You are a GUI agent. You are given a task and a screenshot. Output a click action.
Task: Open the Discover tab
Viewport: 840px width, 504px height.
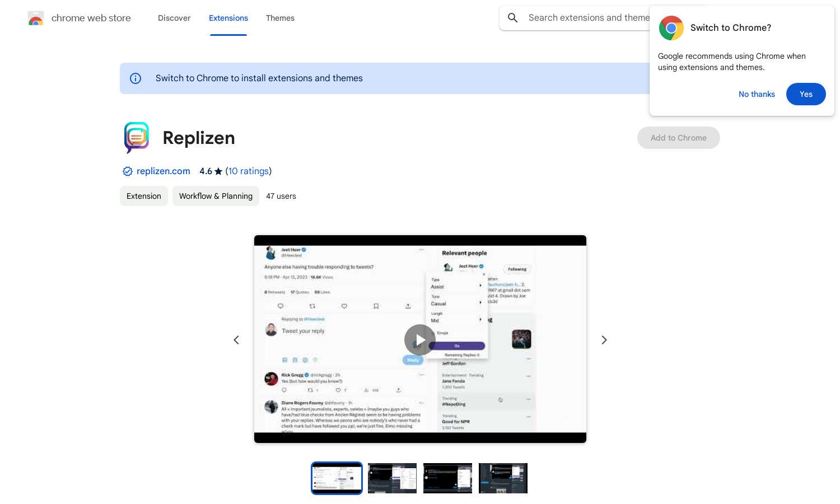pos(174,18)
